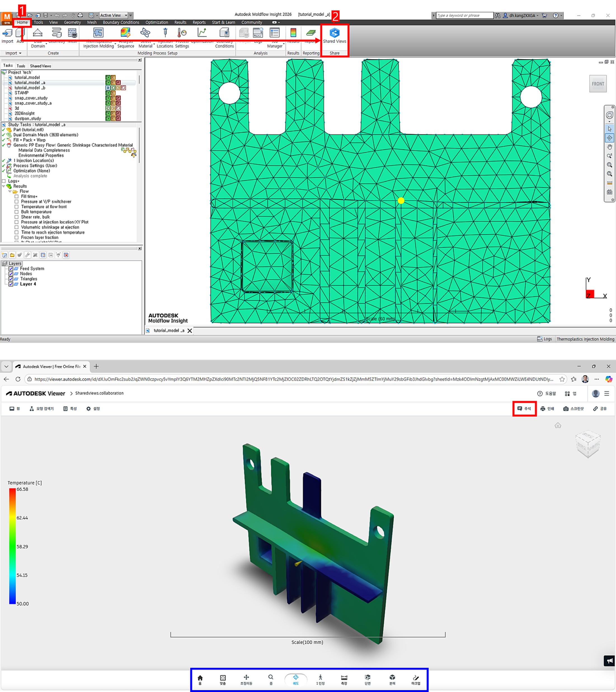Click the comment (주석) button in viewer

524,409
